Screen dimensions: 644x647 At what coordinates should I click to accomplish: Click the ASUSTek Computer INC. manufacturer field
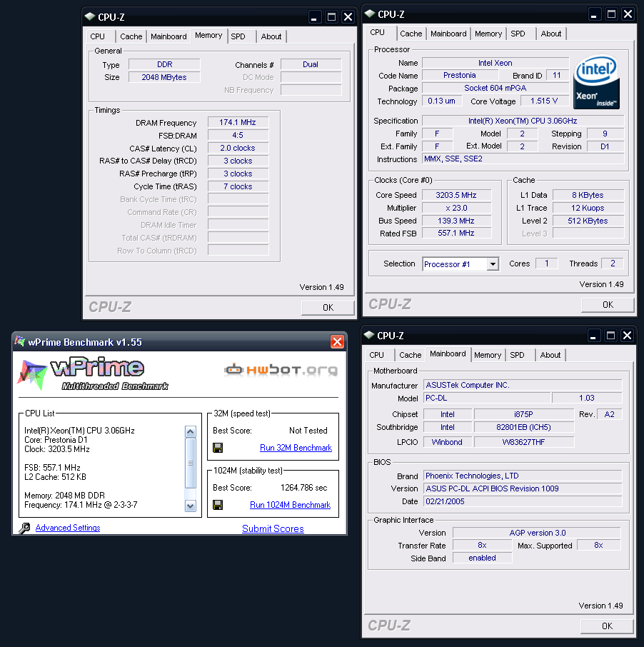(523, 385)
